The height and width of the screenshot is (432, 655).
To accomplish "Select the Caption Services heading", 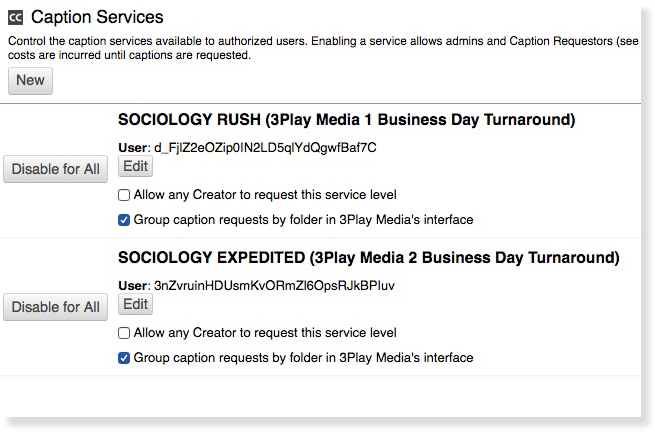I will (x=97, y=18).
